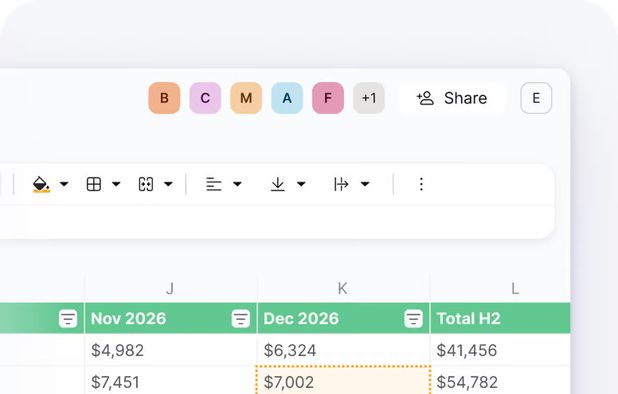Viewport: 618px width, 394px height.
Task: Select cell with $54,782
Action: (x=501, y=381)
